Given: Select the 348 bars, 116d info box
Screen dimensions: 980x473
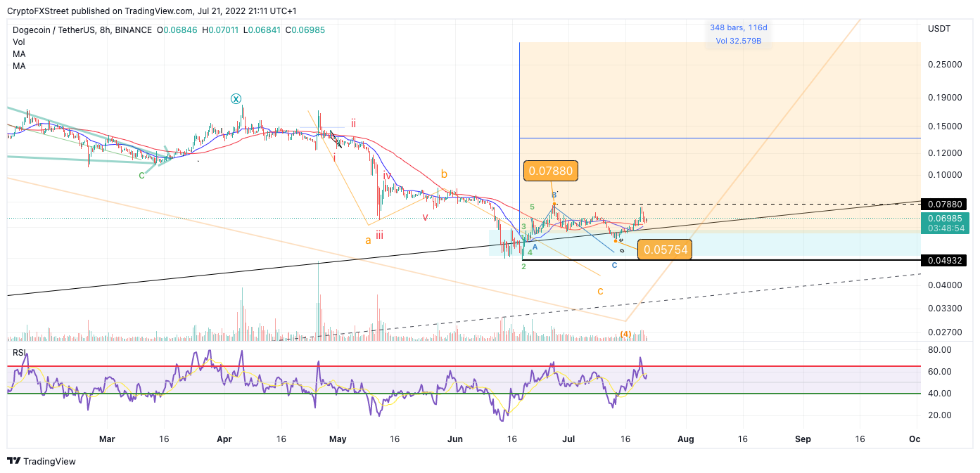Looking at the screenshot, I should coord(739,34).
